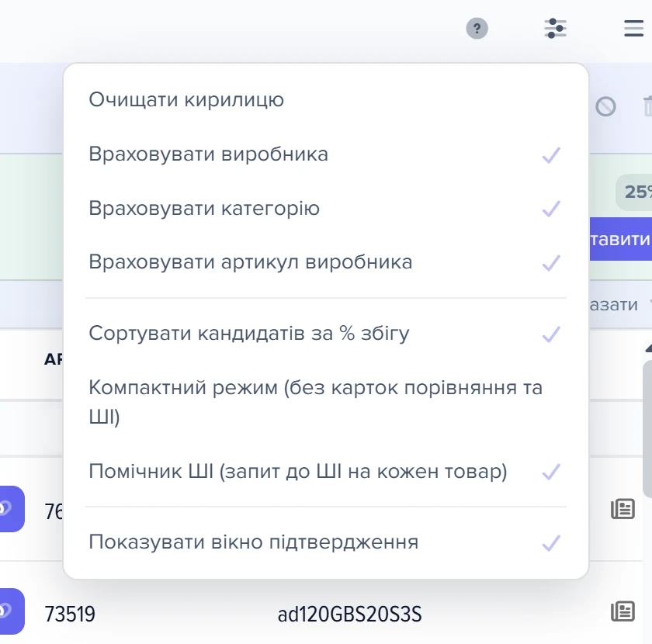Click the vertical scrollbar on the right
The width and height of the screenshot is (652, 644).
(x=647, y=428)
